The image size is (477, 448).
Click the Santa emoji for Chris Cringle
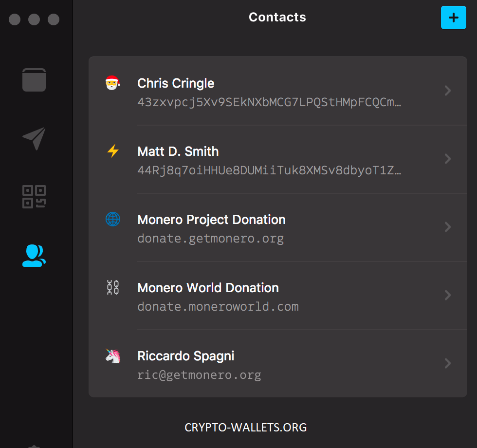(112, 83)
